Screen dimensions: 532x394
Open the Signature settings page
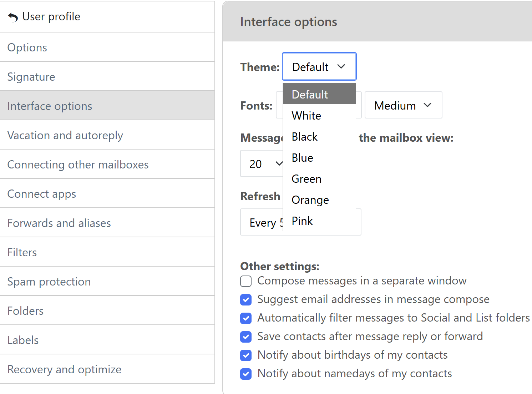pos(107,76)
